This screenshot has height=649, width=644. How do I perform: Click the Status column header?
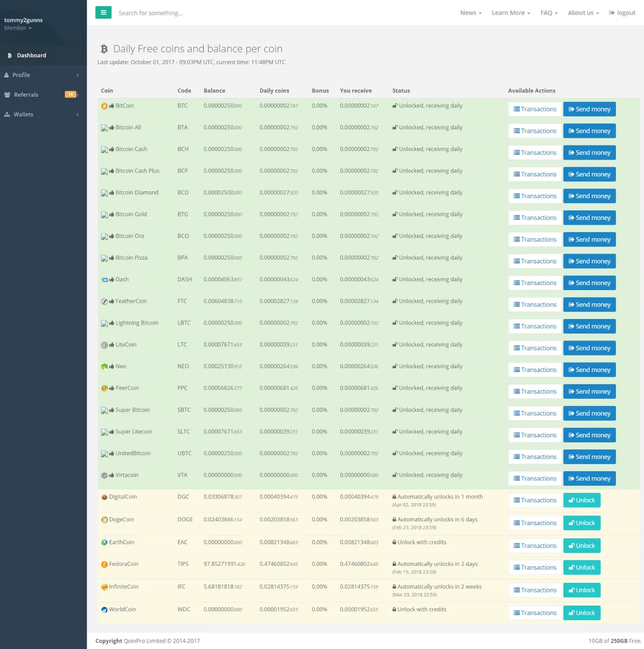[401, 91]
